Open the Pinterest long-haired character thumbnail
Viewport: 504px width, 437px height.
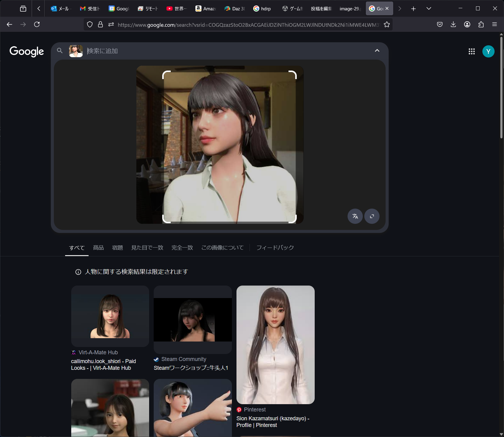point(275,345)
